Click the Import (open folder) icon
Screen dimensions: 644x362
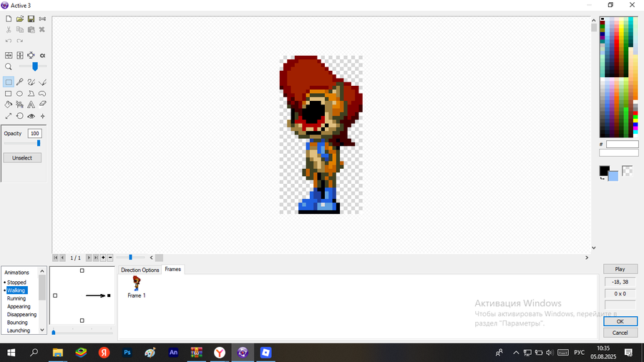(20, 19)
